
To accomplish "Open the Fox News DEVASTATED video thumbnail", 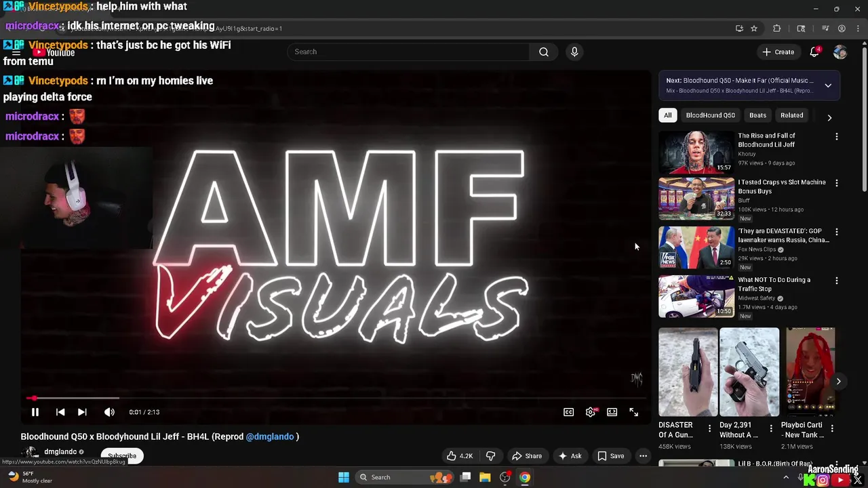I will point(696,248).
